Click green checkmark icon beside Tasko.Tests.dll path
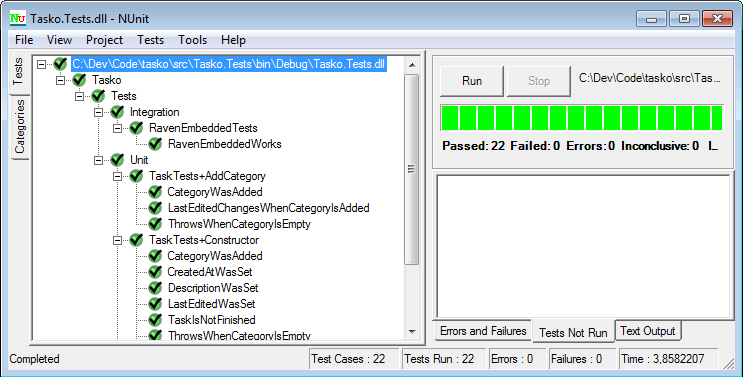The image size is (743, 377). coord(60,64)
